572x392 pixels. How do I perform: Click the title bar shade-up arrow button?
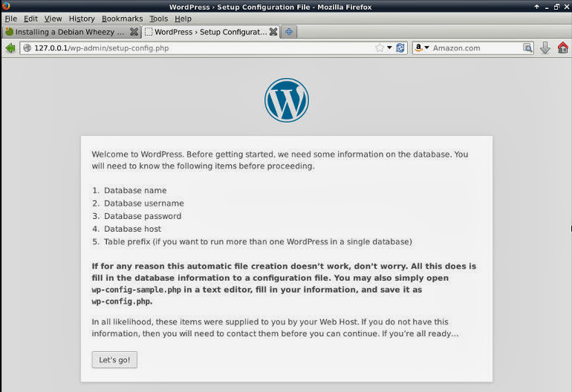536,7
